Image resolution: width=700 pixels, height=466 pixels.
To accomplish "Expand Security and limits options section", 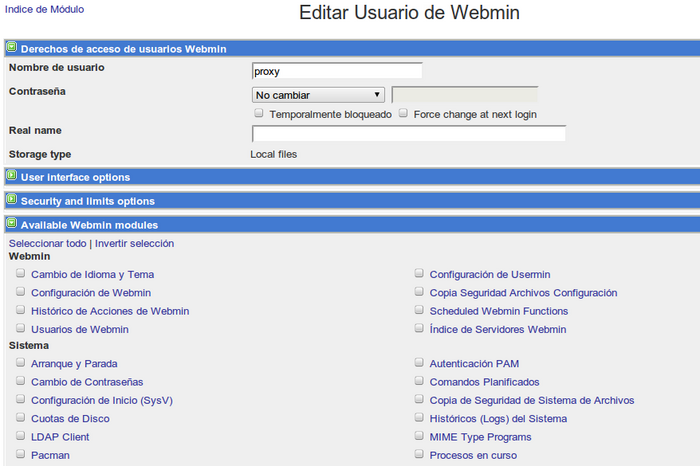I will pyautogui.click(x=12, y=200).
